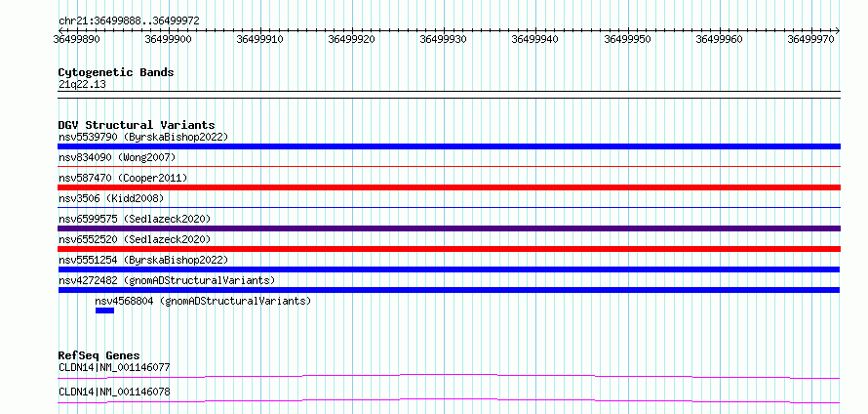Open variant nsv4272482 (gnomADStructuralVariants) label
Screen dimensions: 868x414
click(167, 280)
